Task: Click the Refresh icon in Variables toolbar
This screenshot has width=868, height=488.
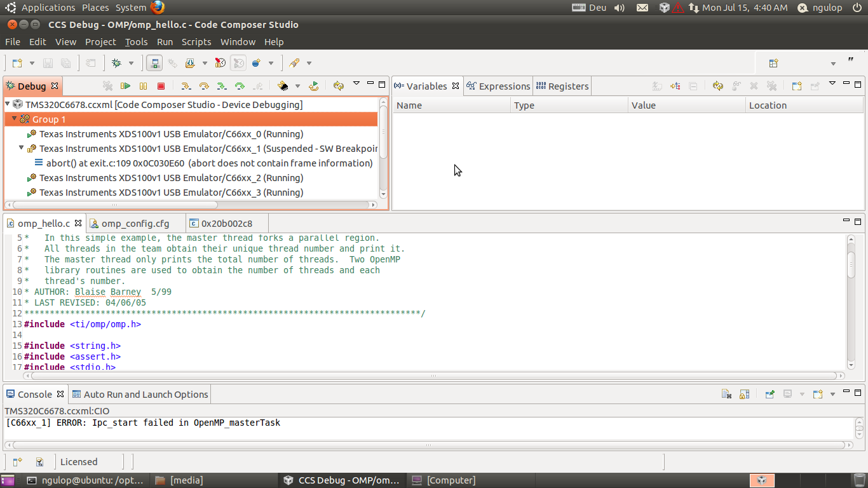Action: (718, 86)
